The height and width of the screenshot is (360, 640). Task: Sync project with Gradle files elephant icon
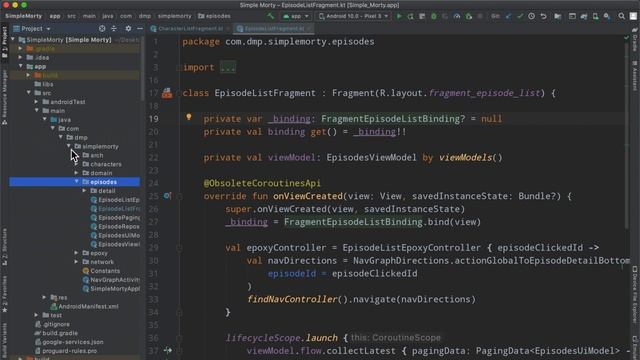584,16
